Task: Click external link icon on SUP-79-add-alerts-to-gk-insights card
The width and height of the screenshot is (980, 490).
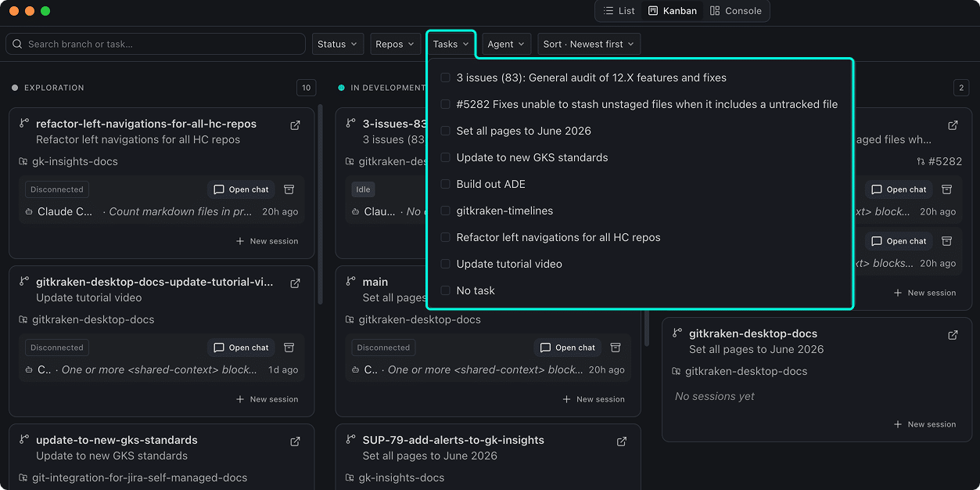Action: [622, 441]
